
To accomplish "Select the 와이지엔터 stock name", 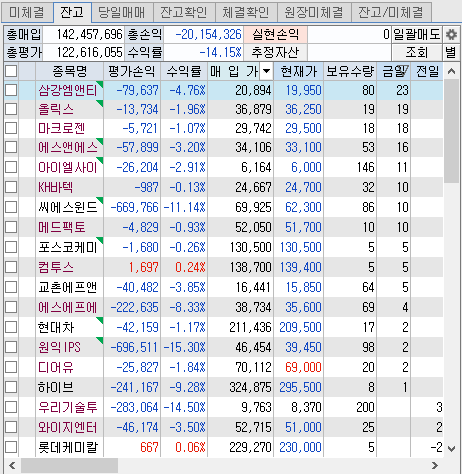I will click(x=68, y=427).
